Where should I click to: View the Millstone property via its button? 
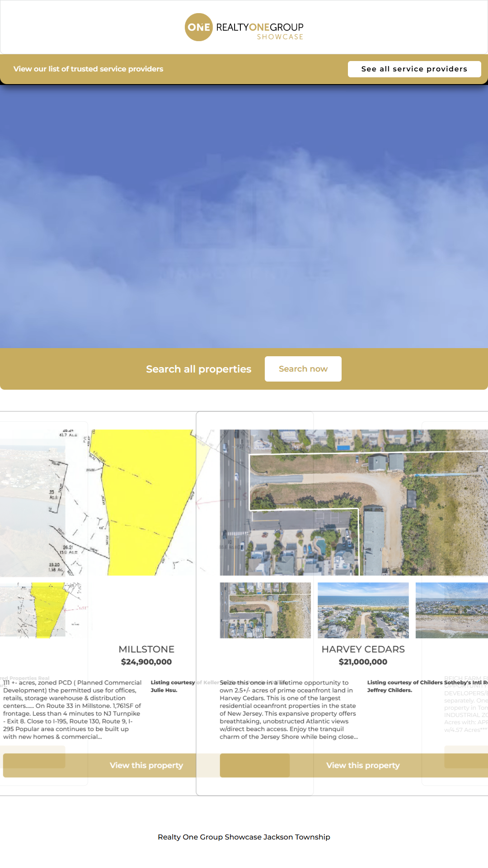click(146, 765)
